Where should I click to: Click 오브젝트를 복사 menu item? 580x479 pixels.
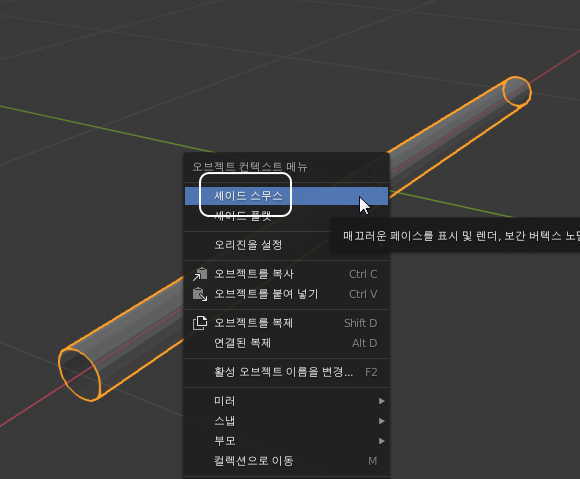click(x=286, y=274)
